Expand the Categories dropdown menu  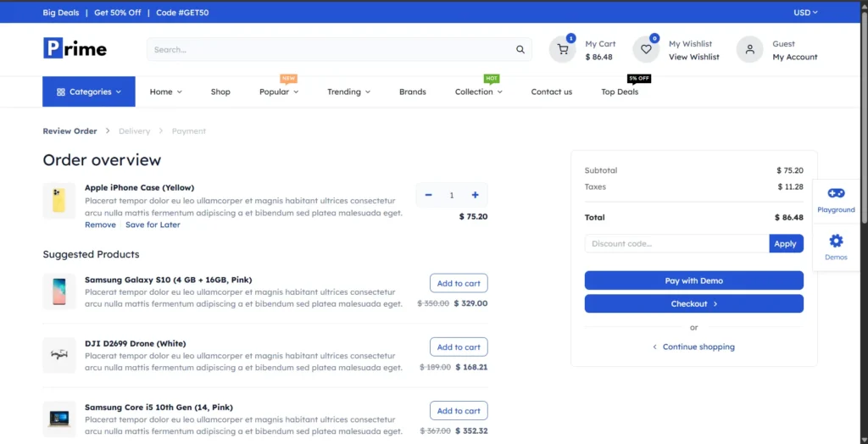[89, 92]
